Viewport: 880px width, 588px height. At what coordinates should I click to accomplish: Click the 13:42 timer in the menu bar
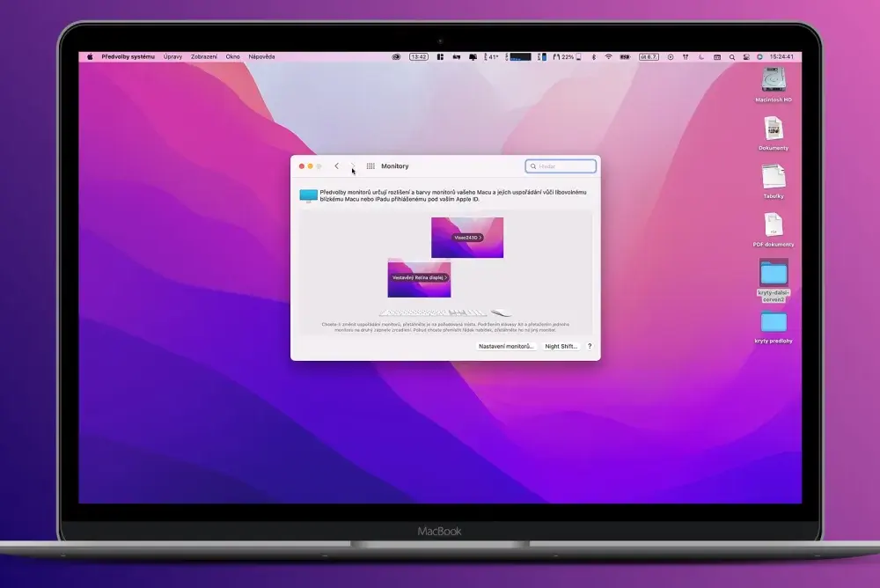coord(419,56)
